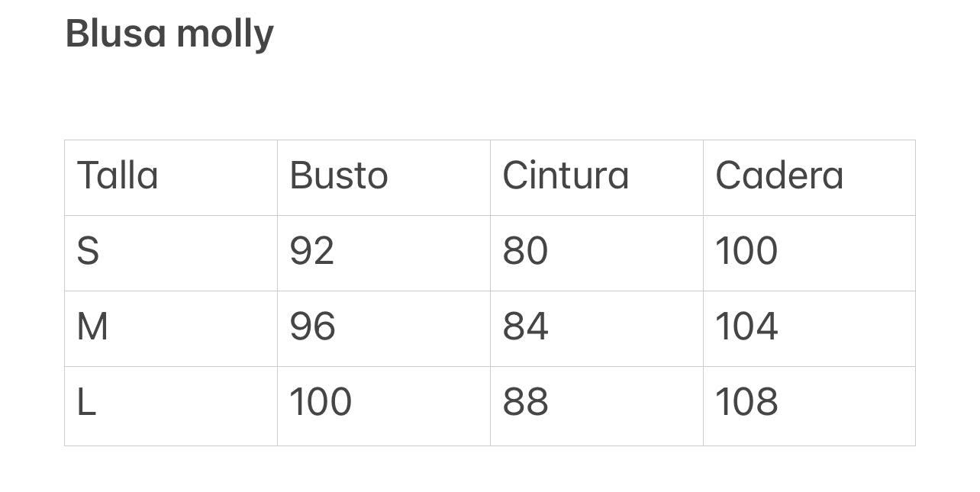Select Cintura value 84 for size M
Viewport: 980px width, 492px height.
pyautogui.click(x=525, y=327)
